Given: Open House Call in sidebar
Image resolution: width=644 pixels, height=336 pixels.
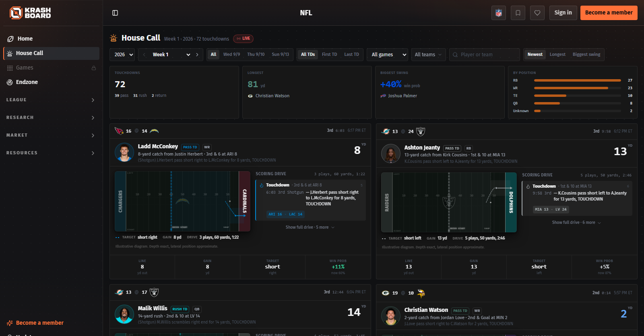Looking at the screenshot, I should pyautogui.click(x=51, y=53).
